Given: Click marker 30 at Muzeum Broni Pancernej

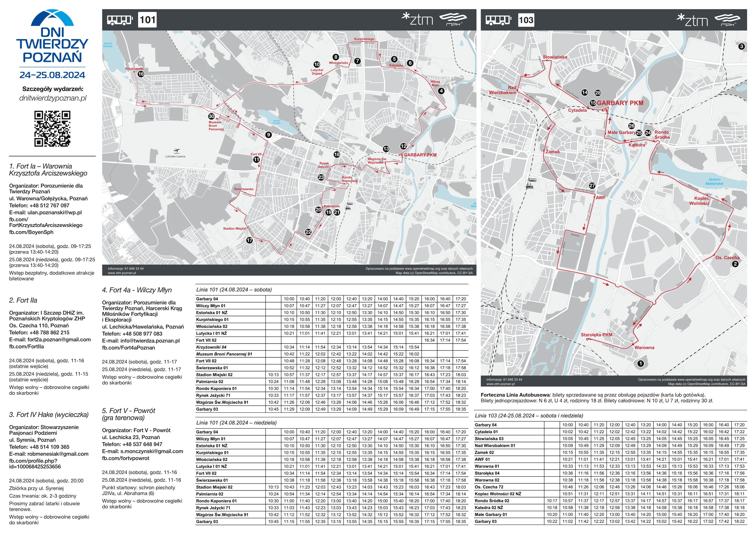Looking at the screenshot, I should (211, 116).
